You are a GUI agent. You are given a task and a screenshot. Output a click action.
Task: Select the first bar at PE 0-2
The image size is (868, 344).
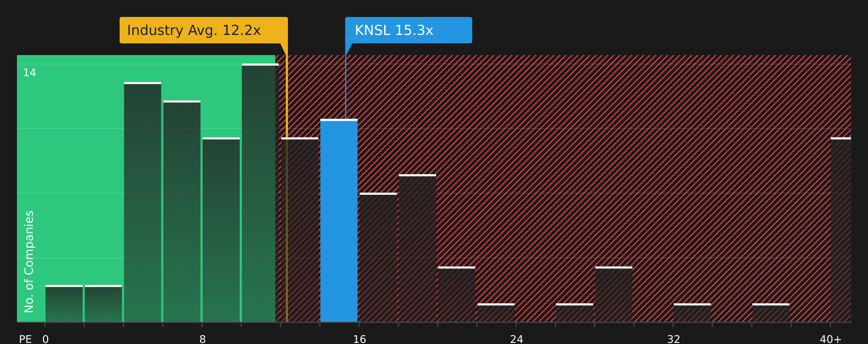click(64, 304)
